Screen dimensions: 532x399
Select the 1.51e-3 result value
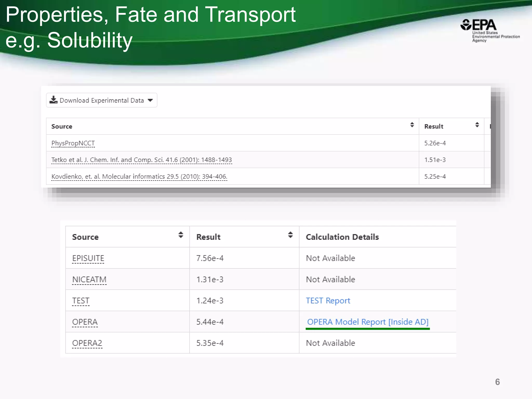coord(435,160)
